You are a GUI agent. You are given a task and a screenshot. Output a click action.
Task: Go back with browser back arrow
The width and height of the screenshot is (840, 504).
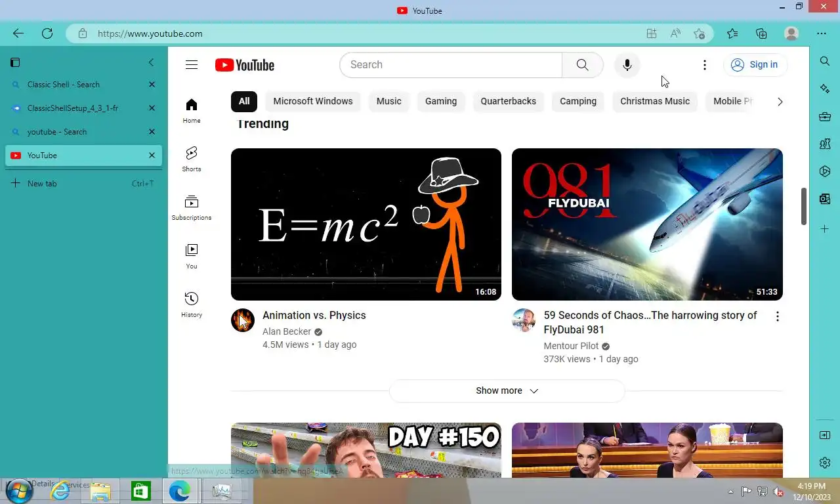tap(18, 33)
